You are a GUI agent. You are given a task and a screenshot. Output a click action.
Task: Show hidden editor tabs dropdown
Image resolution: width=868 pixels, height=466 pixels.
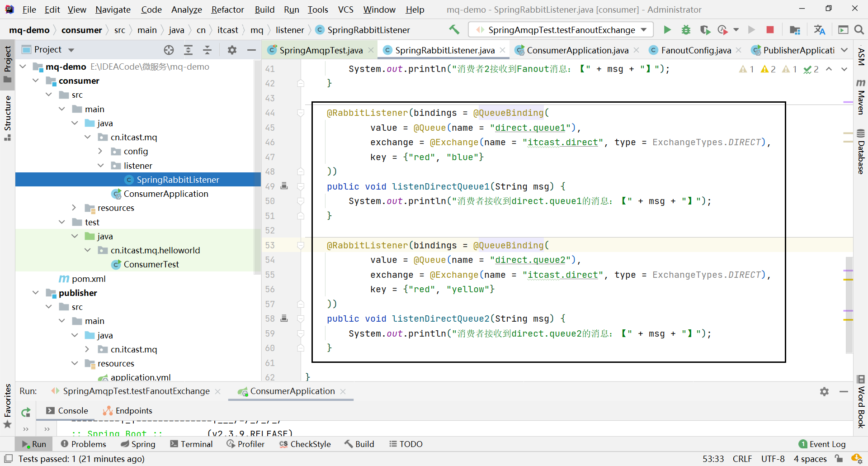pyautogui.click(x=844, y=50)
